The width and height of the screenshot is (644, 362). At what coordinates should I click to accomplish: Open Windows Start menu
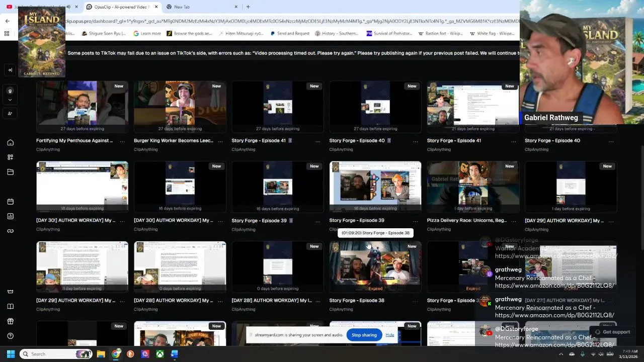click(x=11, y=354)
